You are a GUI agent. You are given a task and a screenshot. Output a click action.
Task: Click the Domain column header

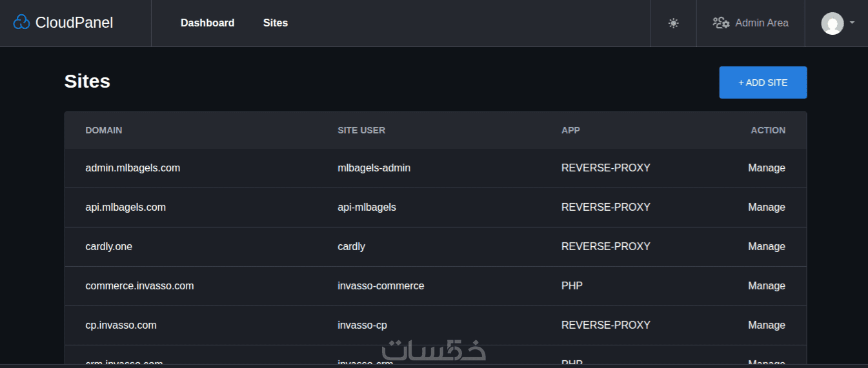coord(103,130)
